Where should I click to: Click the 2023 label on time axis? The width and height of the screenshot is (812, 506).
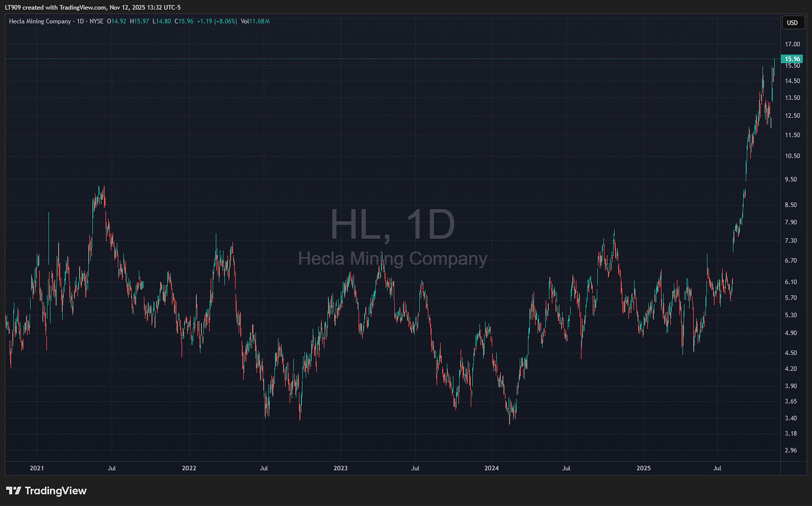(340, 468)
